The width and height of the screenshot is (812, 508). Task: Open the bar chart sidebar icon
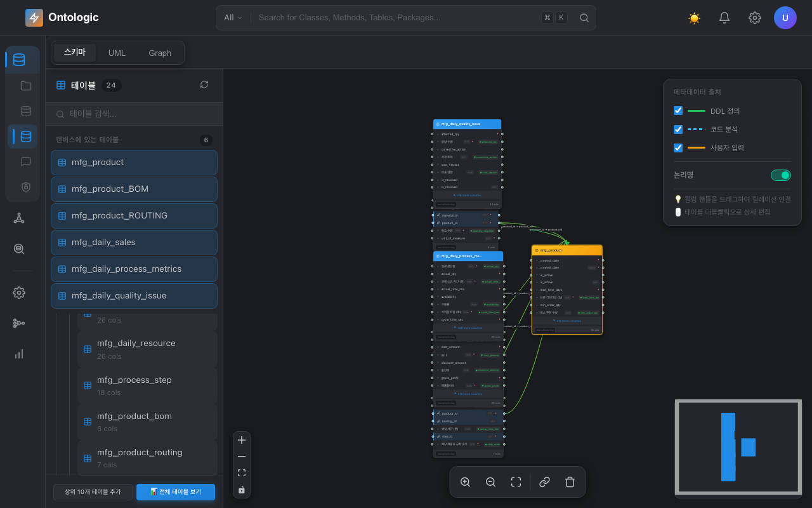(19, 354)
